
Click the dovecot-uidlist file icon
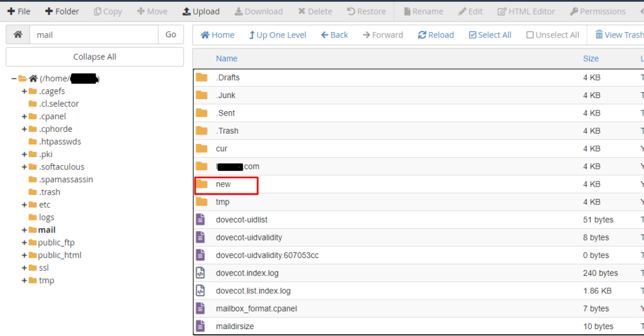201,219
